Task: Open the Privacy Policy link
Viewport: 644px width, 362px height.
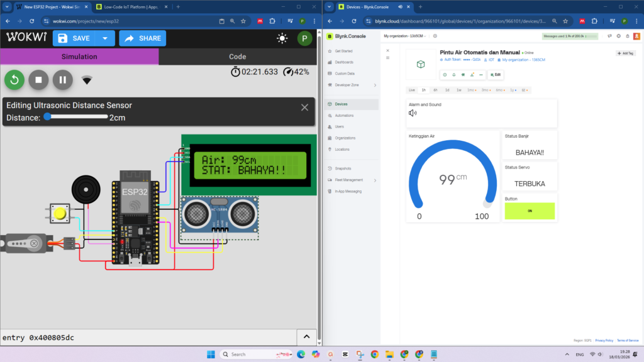Action: click(604, 341)
